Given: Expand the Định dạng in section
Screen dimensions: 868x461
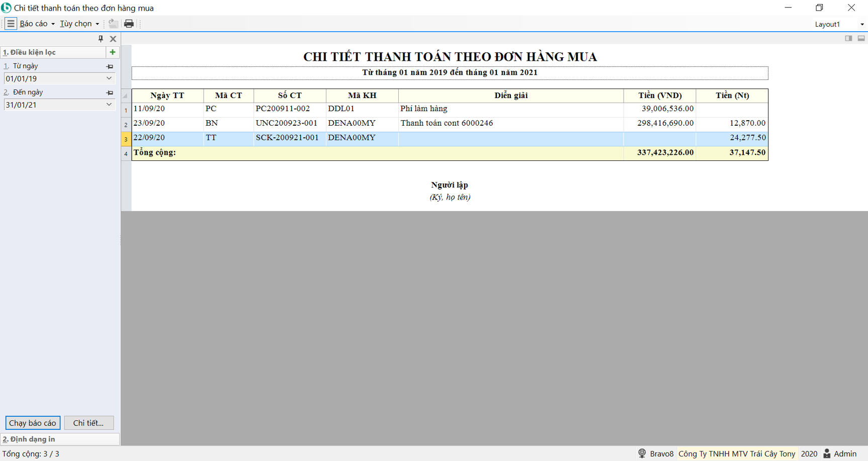Looking at the screenshot, I should coord(60,439).
